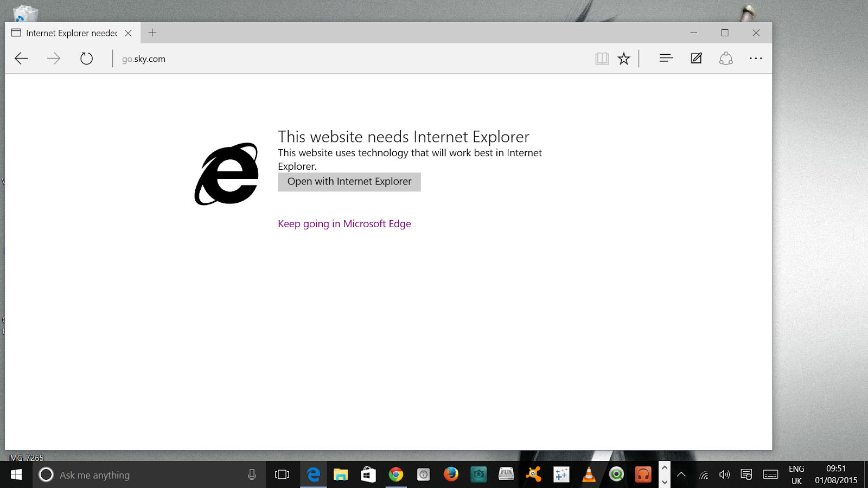Open the Hub (three lines) icon
868x488 pixels.
pos(666,58)
